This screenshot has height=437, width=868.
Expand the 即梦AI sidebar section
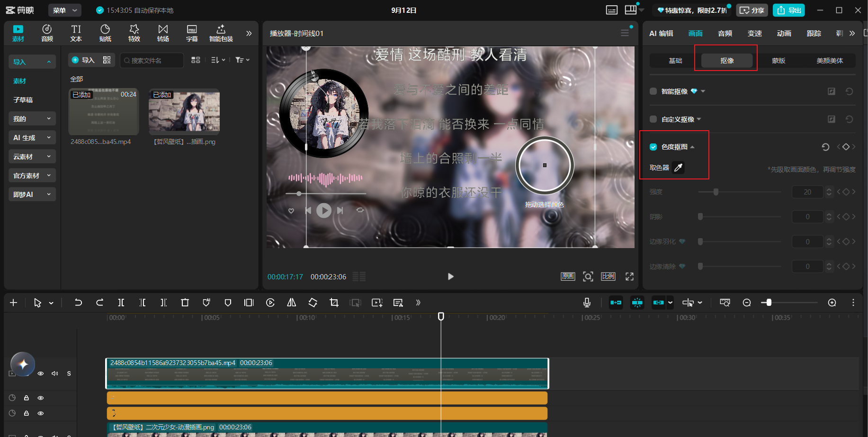[x=32, y=194]
